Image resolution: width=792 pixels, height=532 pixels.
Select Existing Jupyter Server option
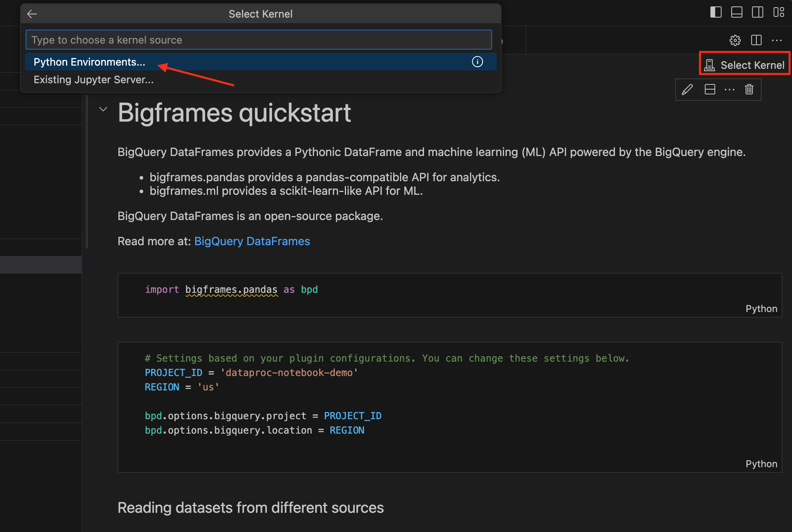coord(94,80)
